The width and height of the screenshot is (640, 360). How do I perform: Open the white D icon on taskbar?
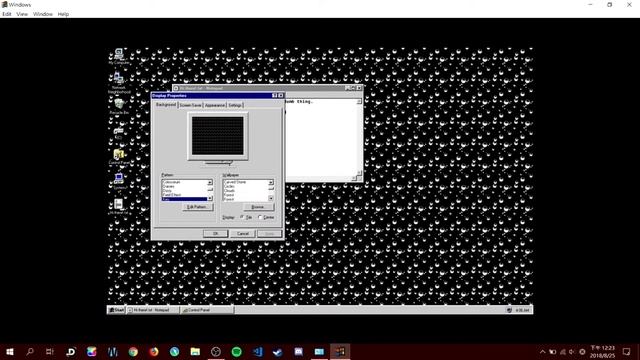point(71,351)
